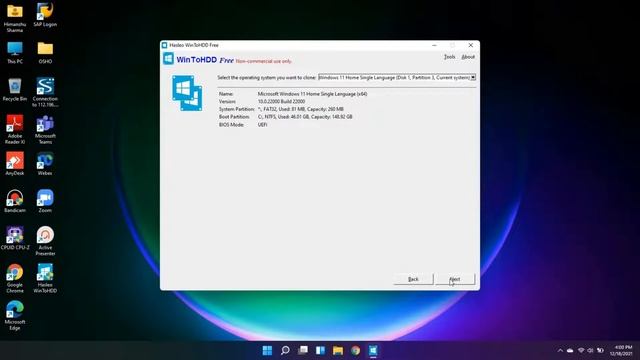
Task: Open the taskbar clock and date
Action: click(621, 350)
